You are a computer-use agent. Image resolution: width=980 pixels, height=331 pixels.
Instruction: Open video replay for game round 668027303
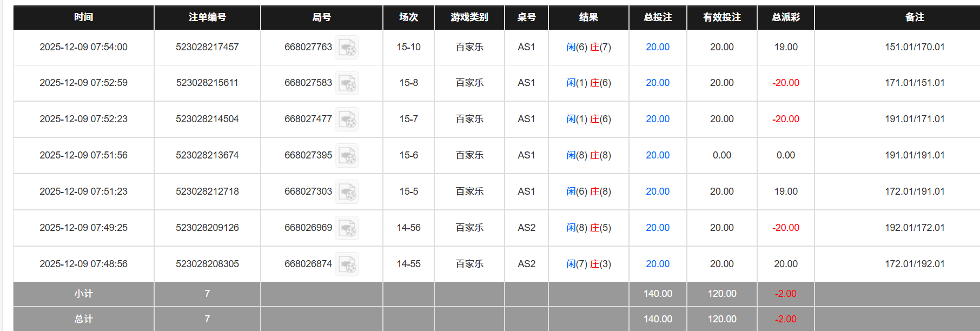tap(347, 191)
